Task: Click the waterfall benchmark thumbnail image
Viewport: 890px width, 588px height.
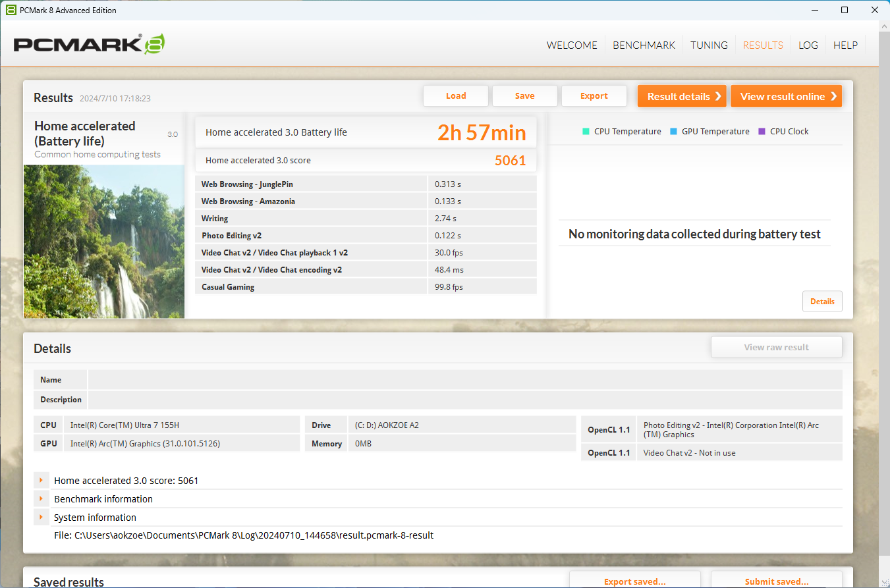Action: point(104,242)
